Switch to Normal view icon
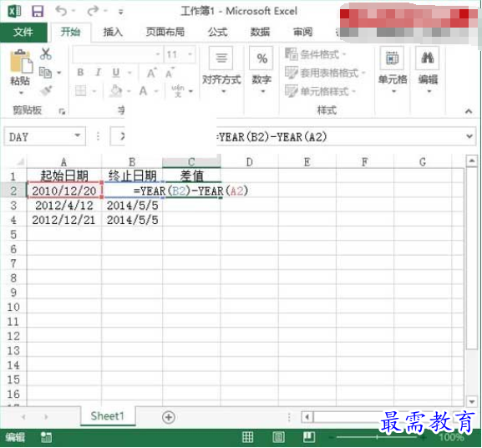 coord(248,436)
